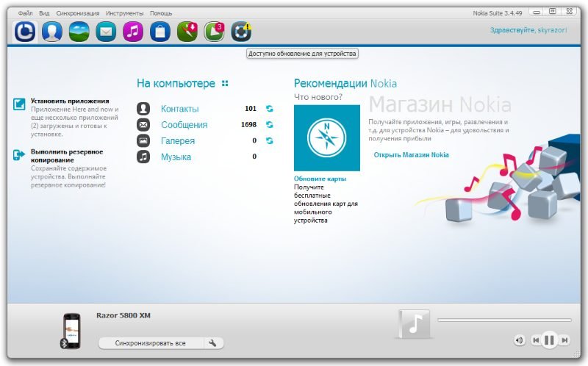Open the Gallery landscape icon in toolbar
This screenshot has height=366, width=588.
[x=79, y=32]
